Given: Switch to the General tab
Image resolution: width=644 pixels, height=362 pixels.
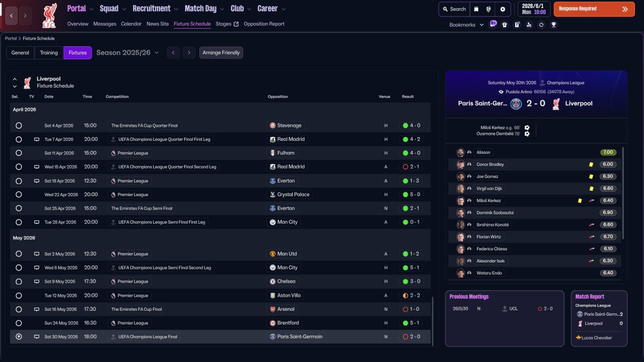Looking at the screenshot, I should [x=20, y=53].
